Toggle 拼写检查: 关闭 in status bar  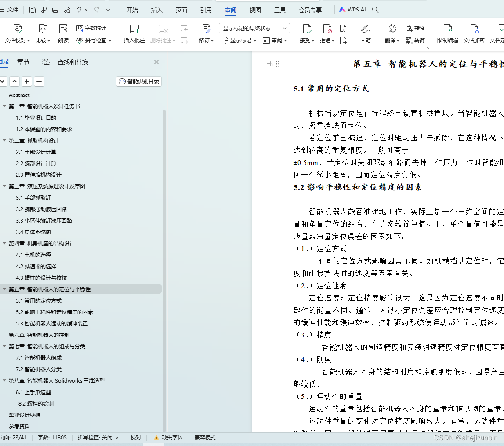click(98, 438)
